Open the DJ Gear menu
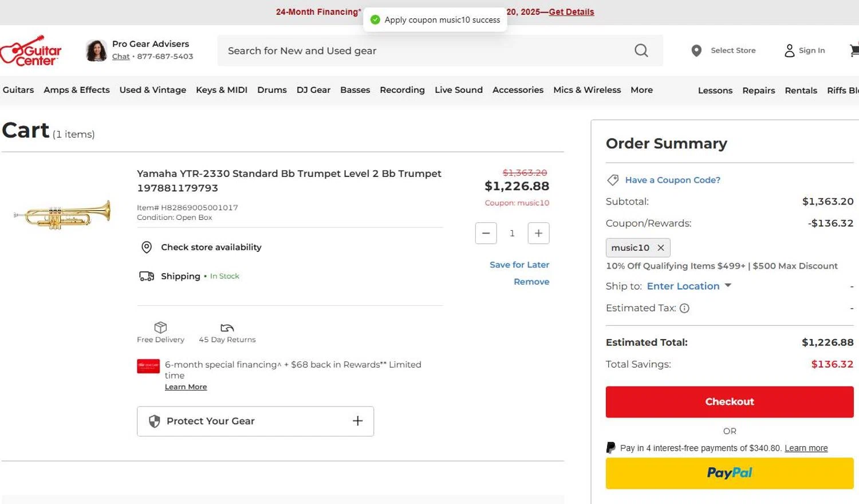This screenshot has height=504, width=859. tap(313, 90)
